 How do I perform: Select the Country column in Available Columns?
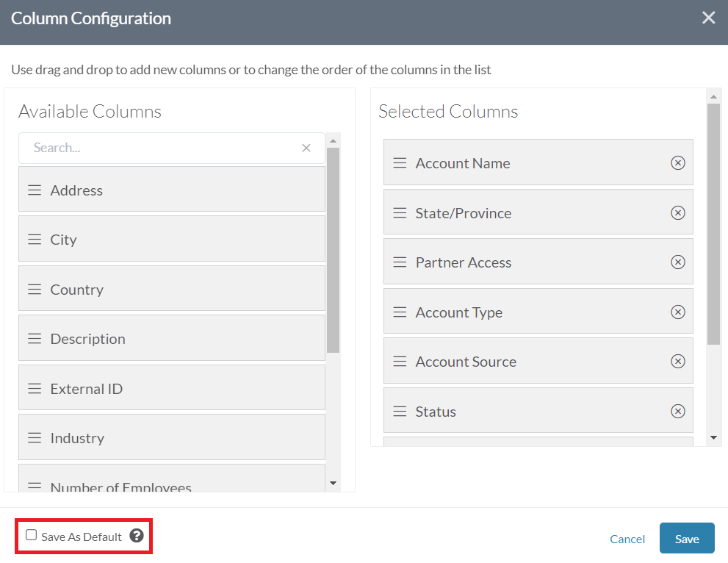click(171, 288)
